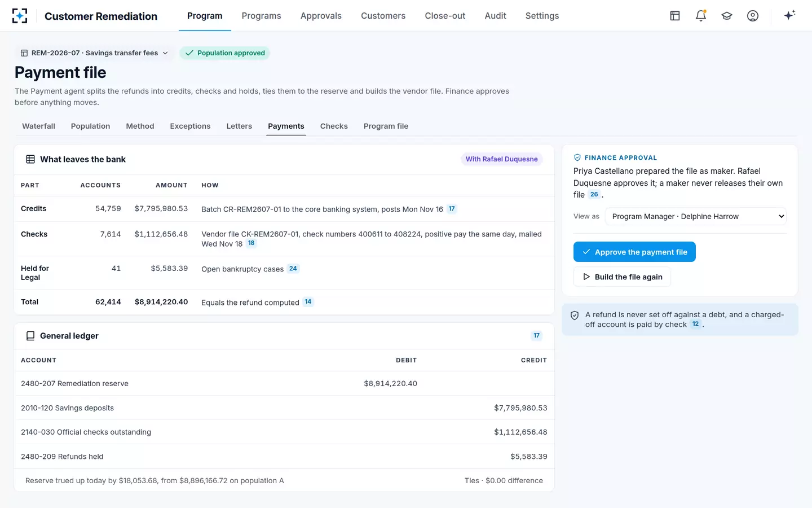
Task: Click the 2480-207 Remediation reserve row
Action: [284, 383]
